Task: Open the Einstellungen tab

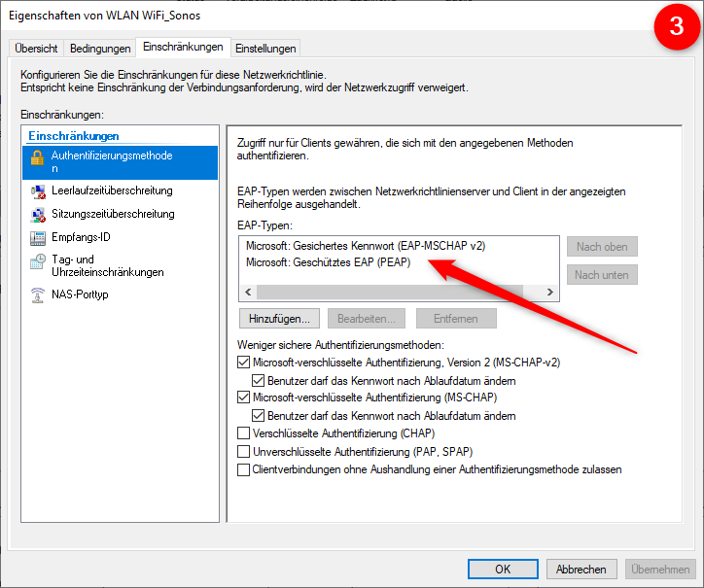Action: (265, 49)
